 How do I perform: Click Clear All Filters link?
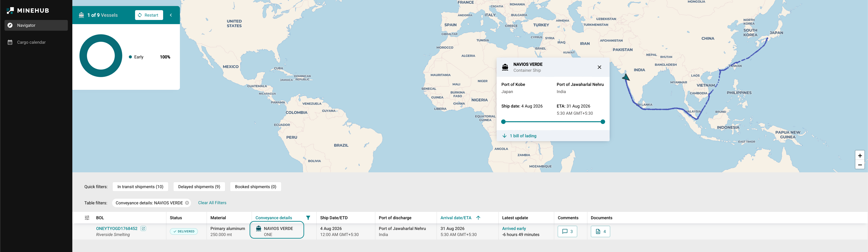coord(212,203)
